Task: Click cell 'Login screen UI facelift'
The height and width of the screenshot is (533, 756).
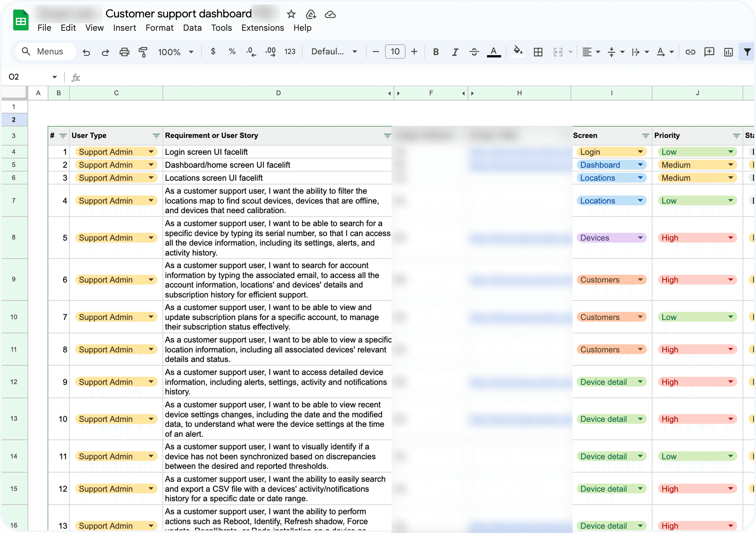Action: click(x=277, y=152)
